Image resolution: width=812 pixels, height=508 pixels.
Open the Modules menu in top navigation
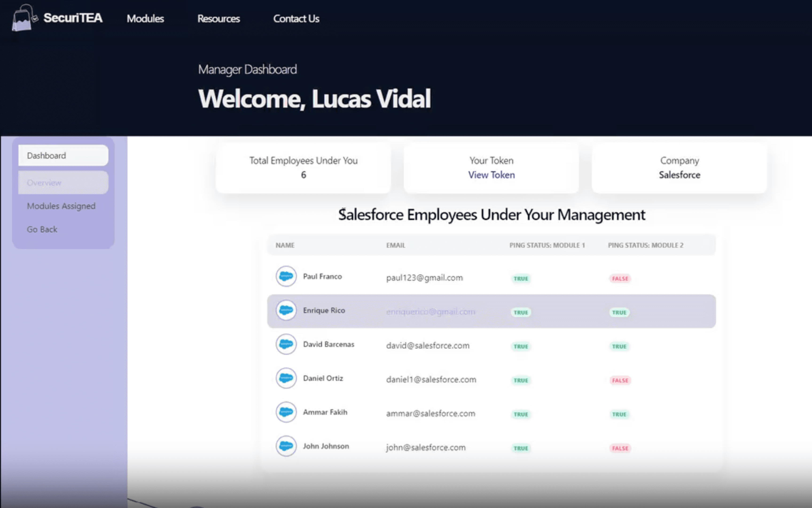click(145, 19)
